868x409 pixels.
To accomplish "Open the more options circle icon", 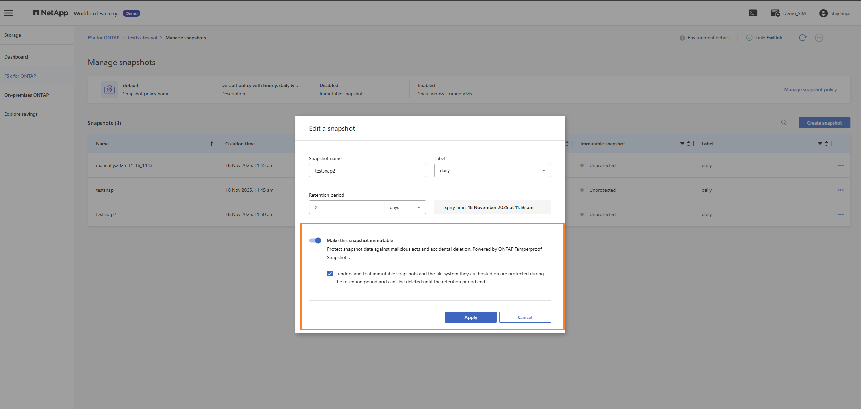I will pyautogui.click(x=819, y=38).
